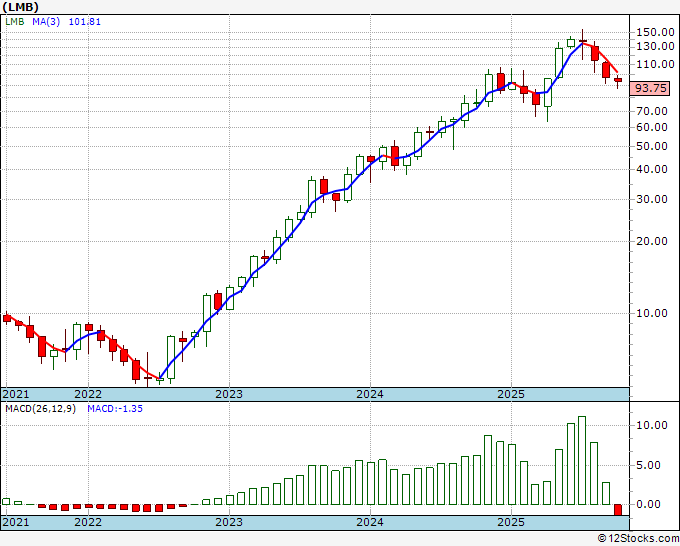Click the 150.00 price axis label
This screenshot has width=680, height=546.
tap(655, 32)
